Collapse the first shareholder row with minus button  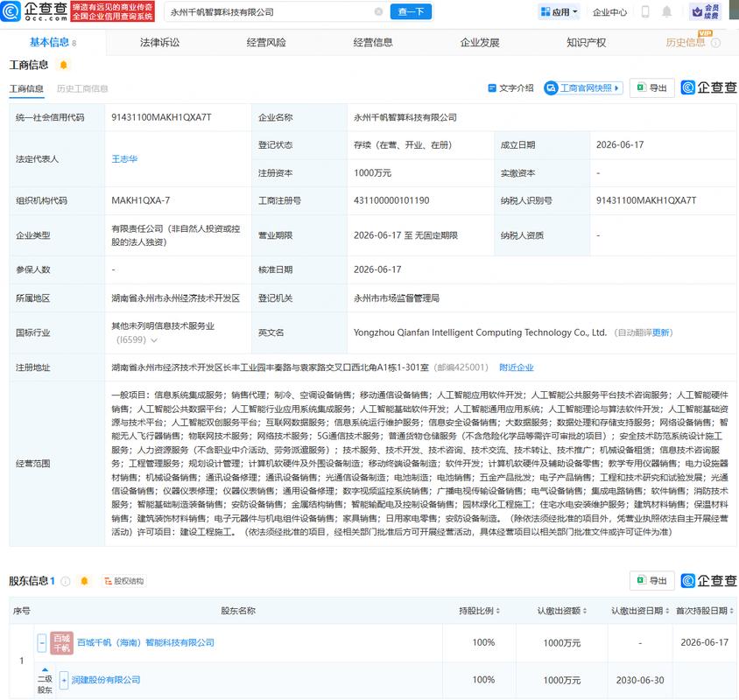[42, 642]
